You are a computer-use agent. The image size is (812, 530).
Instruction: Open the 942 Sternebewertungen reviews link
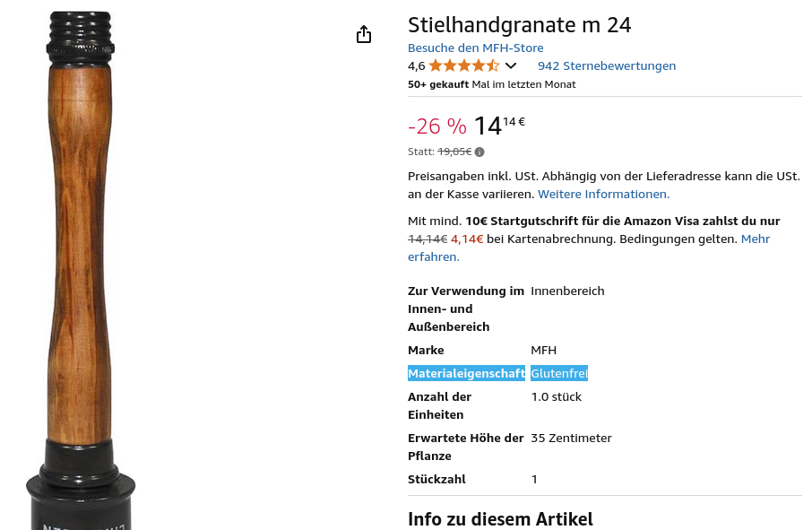point(606,65)
